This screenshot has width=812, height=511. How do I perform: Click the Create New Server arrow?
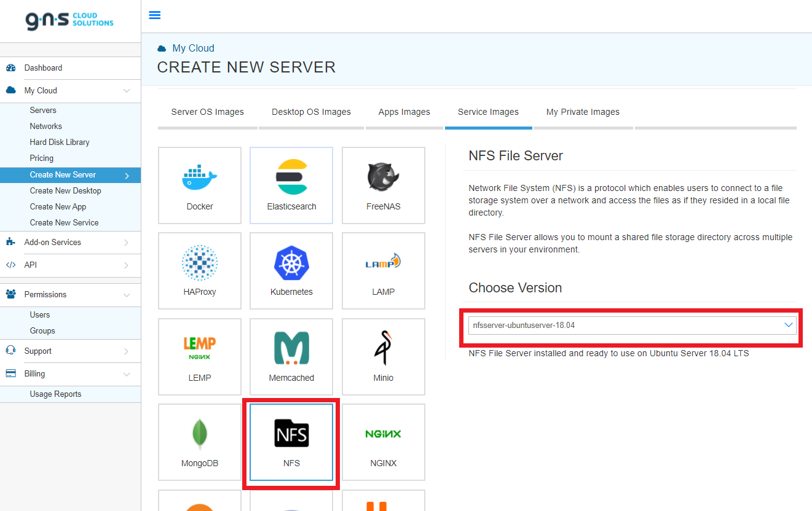(x=127, y=176)
